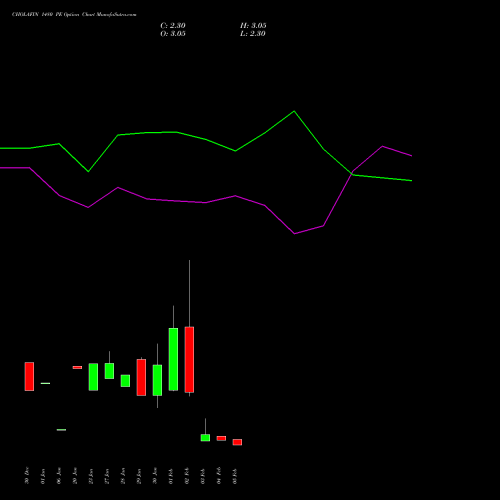Select the tallest red candlestick
This screenshot has height=500, width=500.
[189, 360]
